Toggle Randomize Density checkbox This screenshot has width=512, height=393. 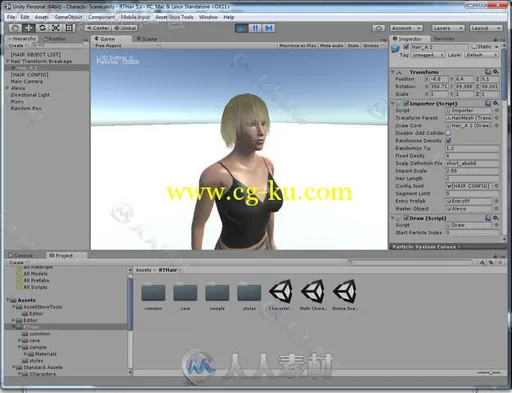[x=448, y=140]
